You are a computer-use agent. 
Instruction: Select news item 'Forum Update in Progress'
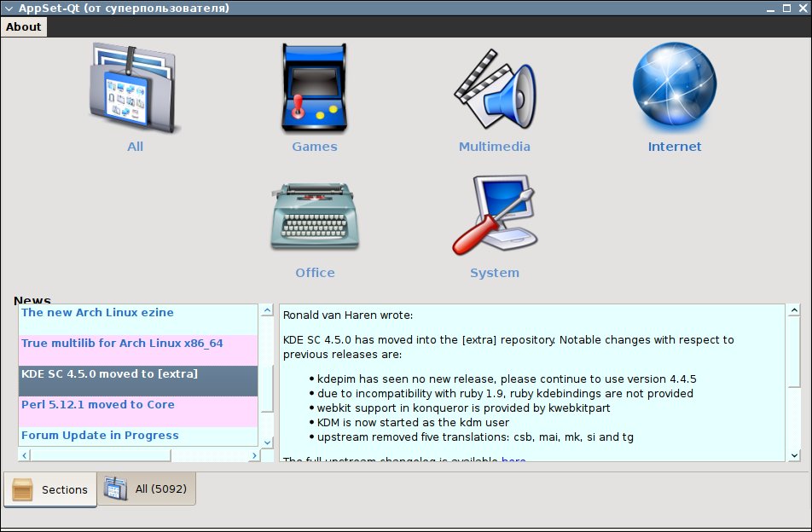138,437
